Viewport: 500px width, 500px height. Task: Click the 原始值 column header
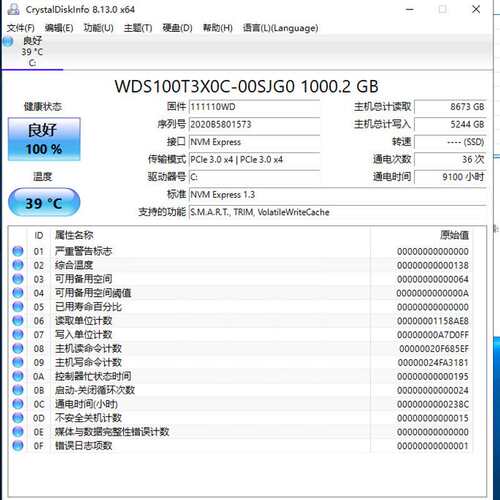454,235
